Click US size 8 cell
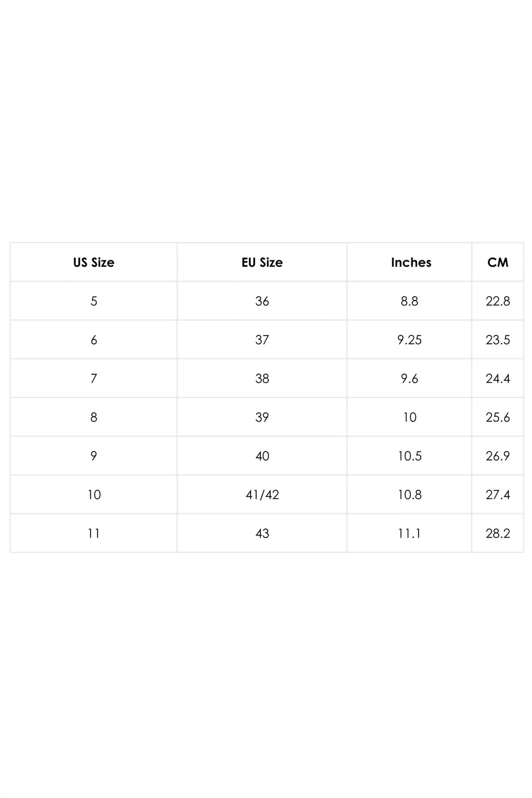 tap(94, 417)
